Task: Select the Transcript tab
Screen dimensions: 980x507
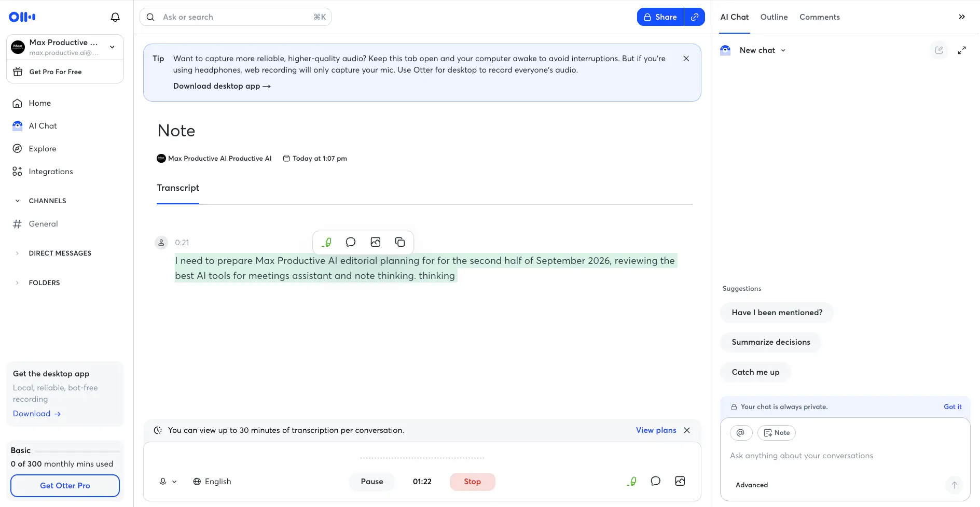Action: click(178, 188)
